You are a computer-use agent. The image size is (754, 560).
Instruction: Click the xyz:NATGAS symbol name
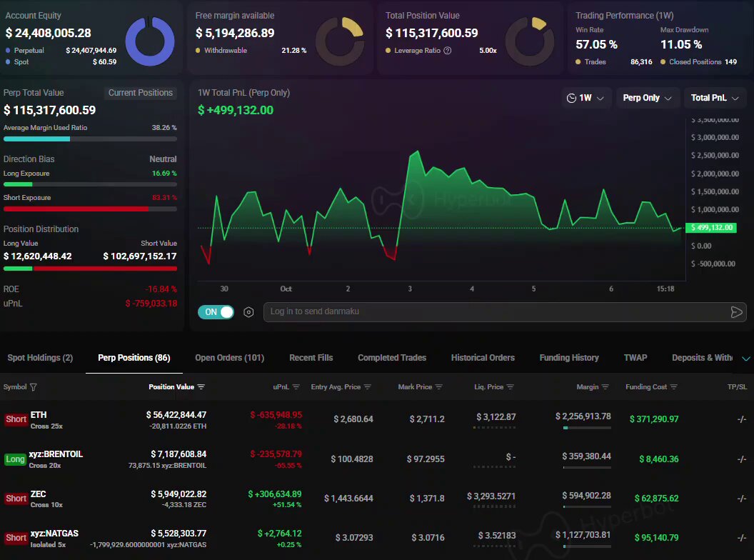pyautogui.click(x=54, y=534)
